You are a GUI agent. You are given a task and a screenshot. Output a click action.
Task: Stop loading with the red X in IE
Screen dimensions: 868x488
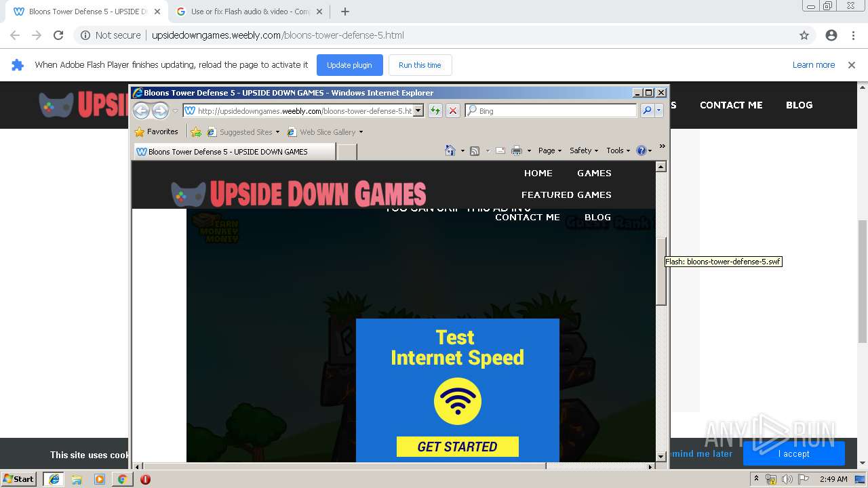tap(453, 110)
